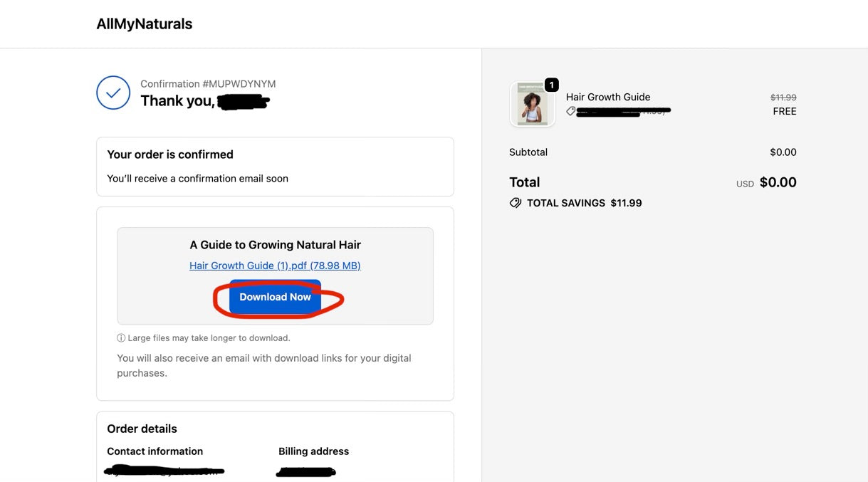Click the AllMyNaturals store name

click(145, 24)
